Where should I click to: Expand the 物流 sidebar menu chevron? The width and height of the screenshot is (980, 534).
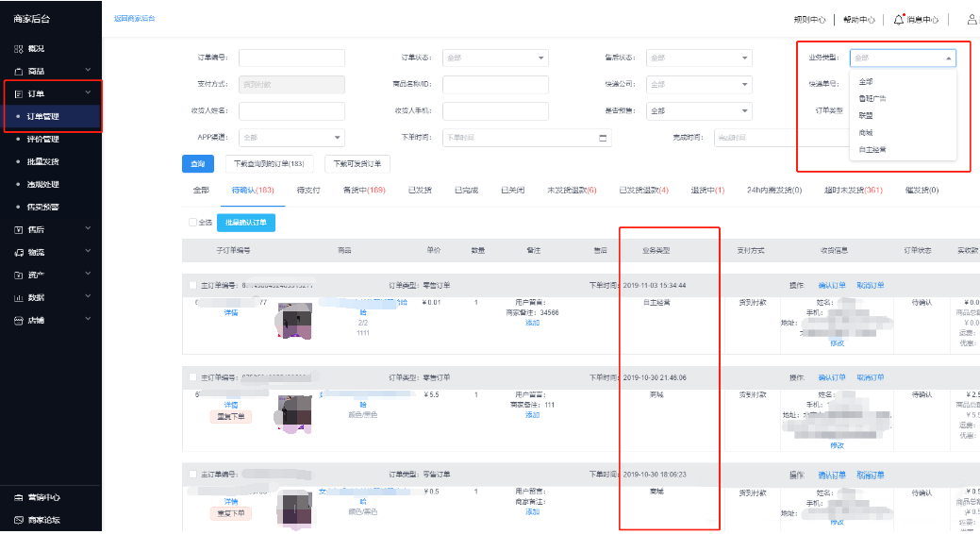tap(88, 251)
